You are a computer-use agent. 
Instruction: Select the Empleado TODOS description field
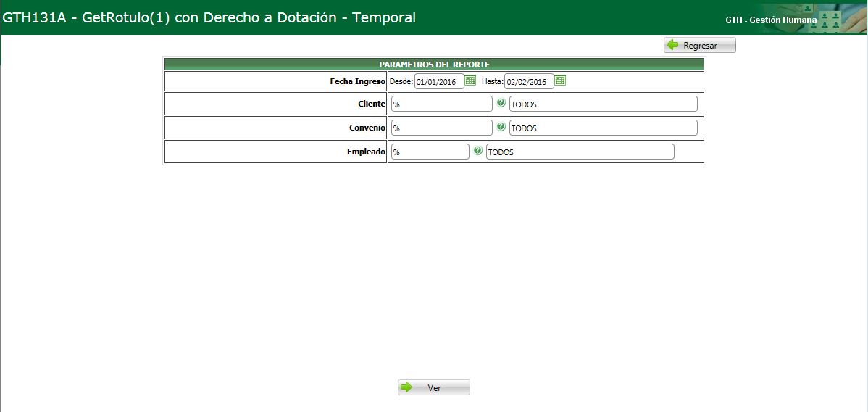(580, 152)
